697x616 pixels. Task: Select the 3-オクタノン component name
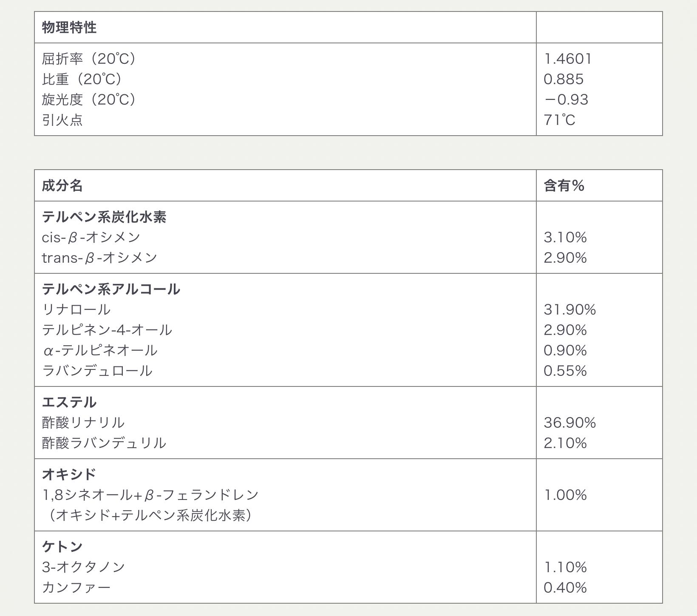coord(83,567)
